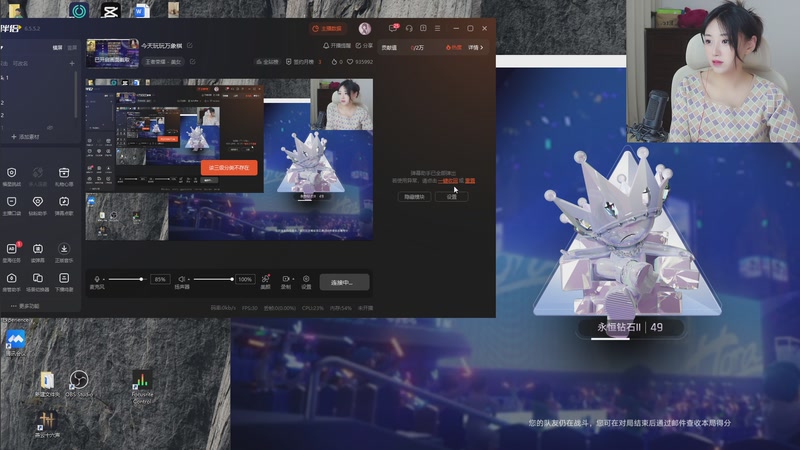
Task: Open the 场景切换器 scene switcher
Action: pyautogui.click(x=38, y=281)
